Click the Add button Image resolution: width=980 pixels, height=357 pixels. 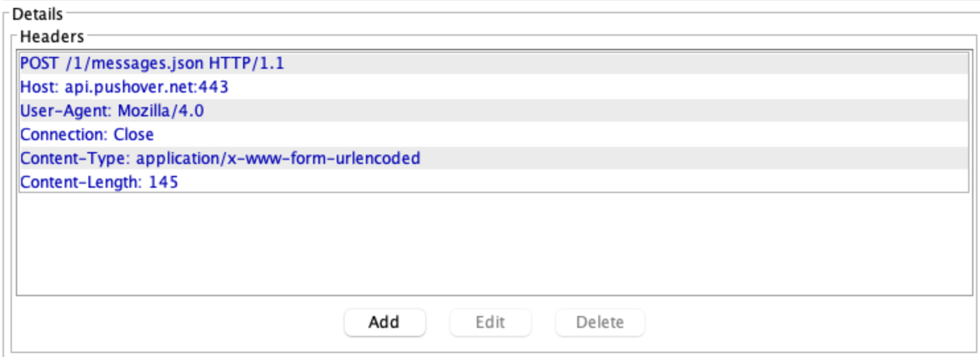pos(384,322)
